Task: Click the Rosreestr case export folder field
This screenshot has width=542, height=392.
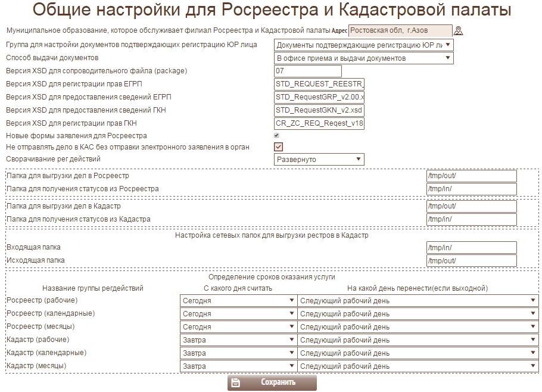Action: click(x=471, y=176)
